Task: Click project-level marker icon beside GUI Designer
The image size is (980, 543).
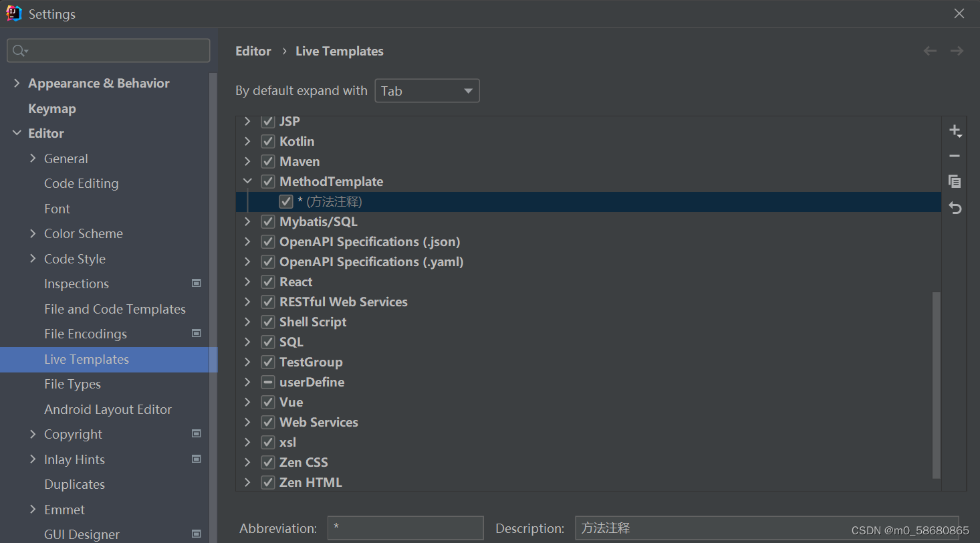Action: pos(197,534)
